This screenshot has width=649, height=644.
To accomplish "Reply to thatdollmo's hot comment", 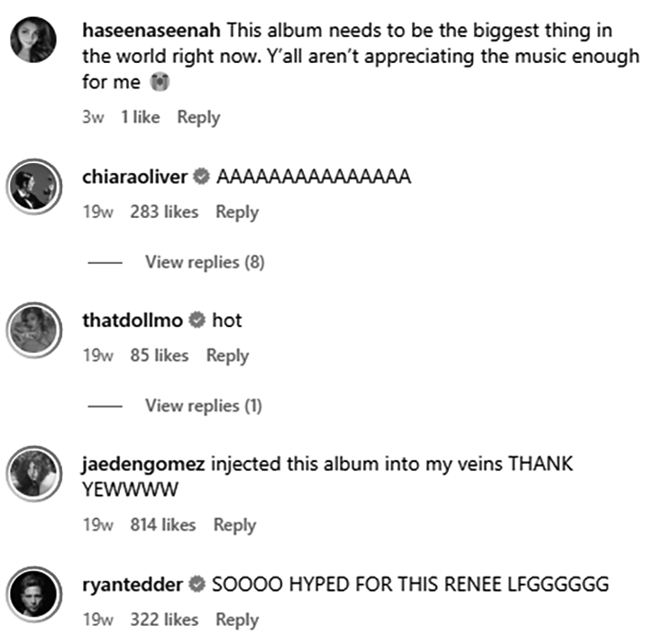I will [228, 356].
